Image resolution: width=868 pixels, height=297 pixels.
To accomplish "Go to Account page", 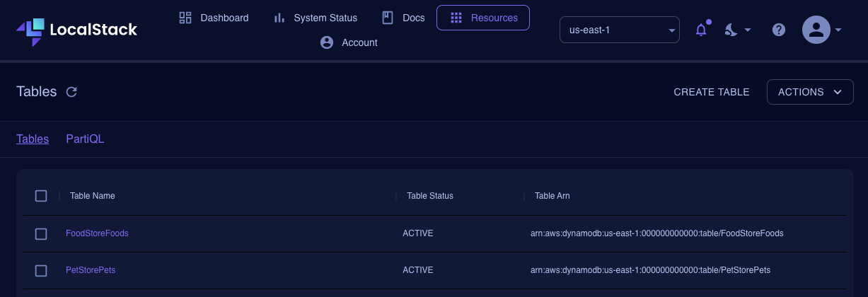I will click(349, 42).
